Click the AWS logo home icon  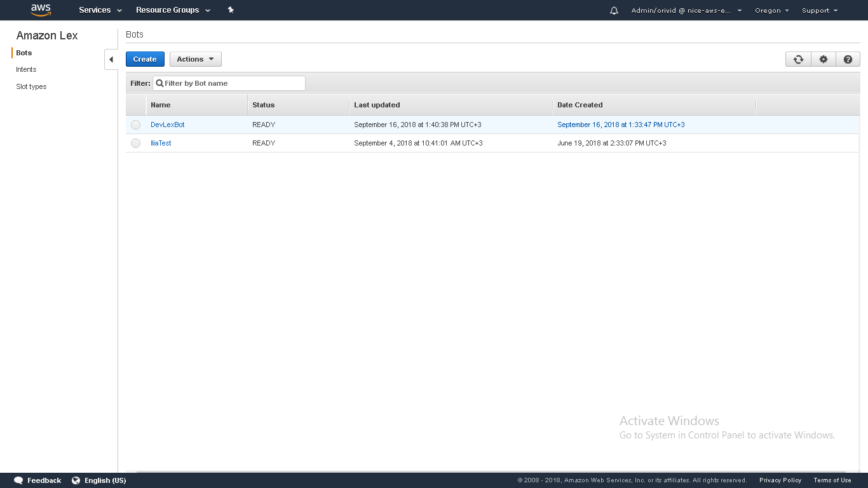pos(41,10)
